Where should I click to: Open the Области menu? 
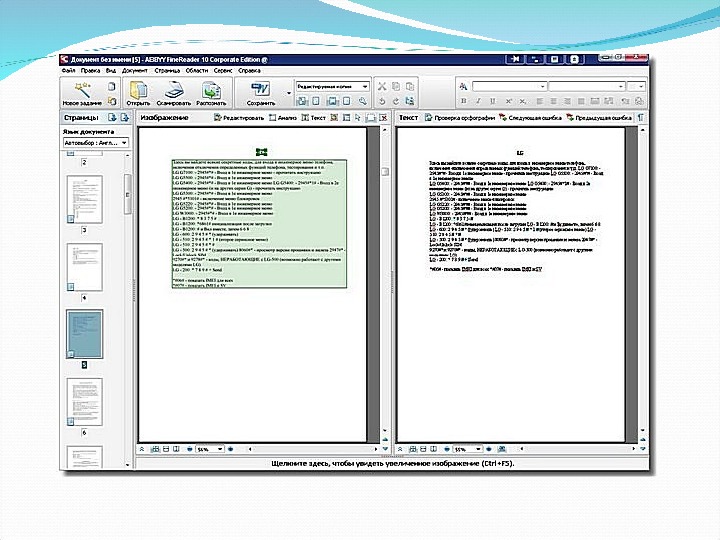pyautogui.click(x=197, y=71)
